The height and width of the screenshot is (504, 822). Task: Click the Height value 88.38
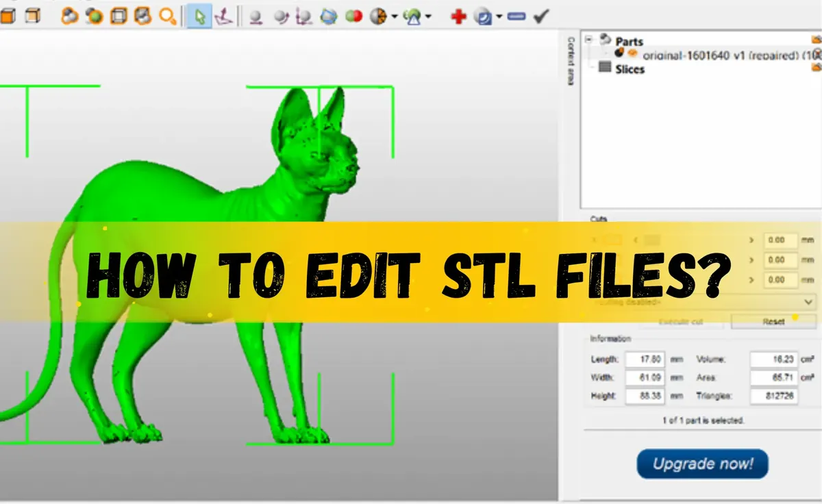[x=645, y=396]
